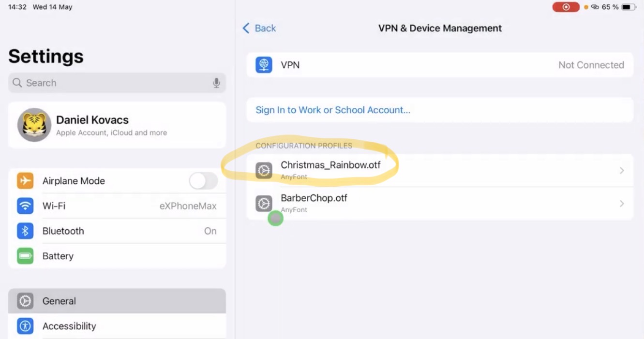Image resolution: width=644 pixels, height=339 pixels.
Task: Tap the microphone dictation icon in search
Action: (216, 83)
